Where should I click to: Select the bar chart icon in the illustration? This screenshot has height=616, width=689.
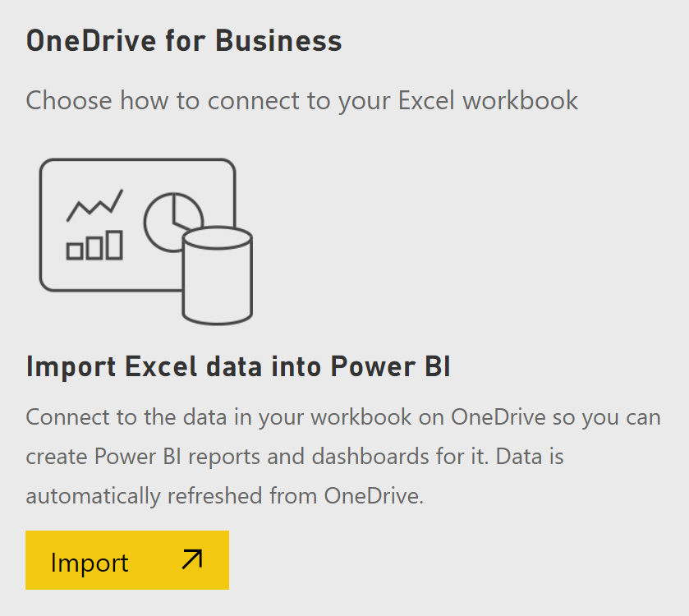tap(94, 246)
